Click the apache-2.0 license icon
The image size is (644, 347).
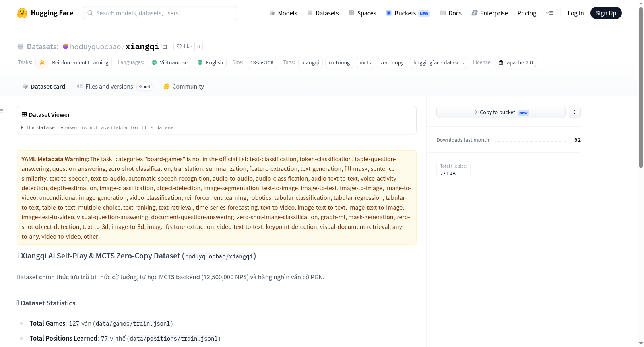click(x=501, y=62)
